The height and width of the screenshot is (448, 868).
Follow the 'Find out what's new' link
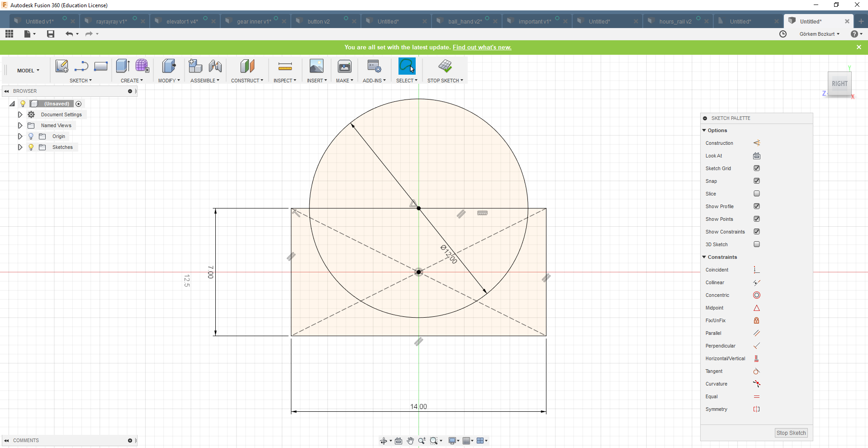click(x=482, y=48)
